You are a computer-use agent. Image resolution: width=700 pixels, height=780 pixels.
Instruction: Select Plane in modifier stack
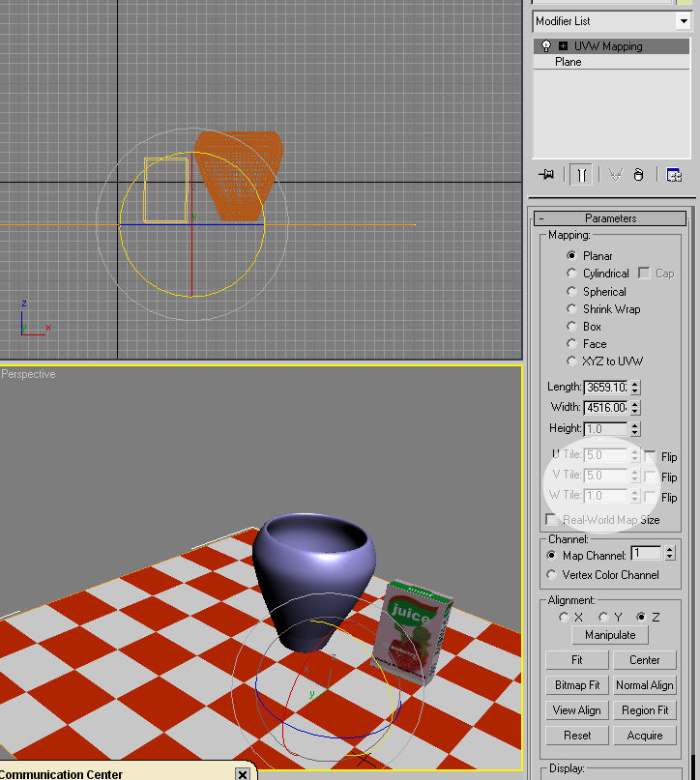[x=569, y=62]
